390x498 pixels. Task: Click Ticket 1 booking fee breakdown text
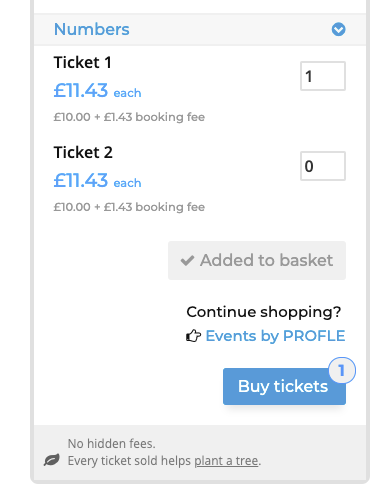pos(129,117)
